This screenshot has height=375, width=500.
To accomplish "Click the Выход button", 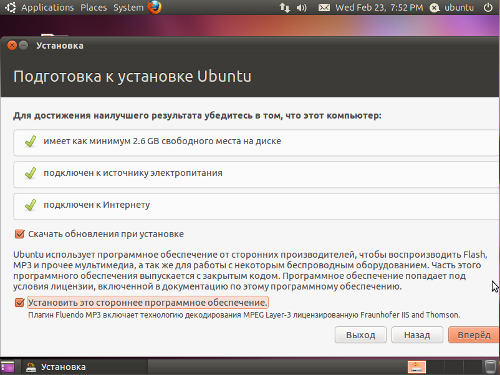I will click(x=361, y=335).
